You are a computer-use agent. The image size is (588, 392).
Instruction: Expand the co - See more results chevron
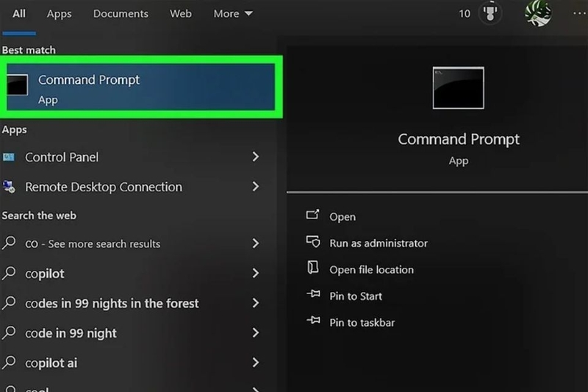pyautogui.click(x=256, y=243)
